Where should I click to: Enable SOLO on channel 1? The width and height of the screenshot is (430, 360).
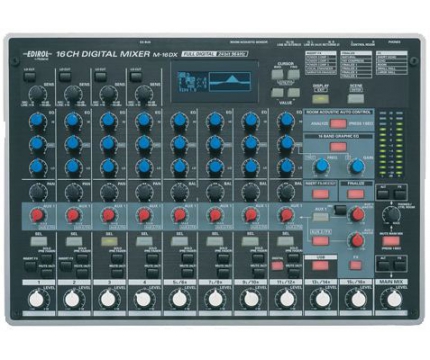(47, 258)
